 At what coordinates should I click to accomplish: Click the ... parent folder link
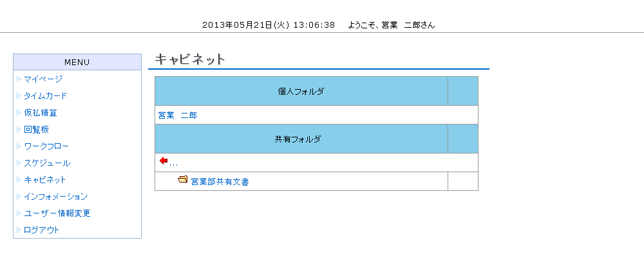(173, 164)
